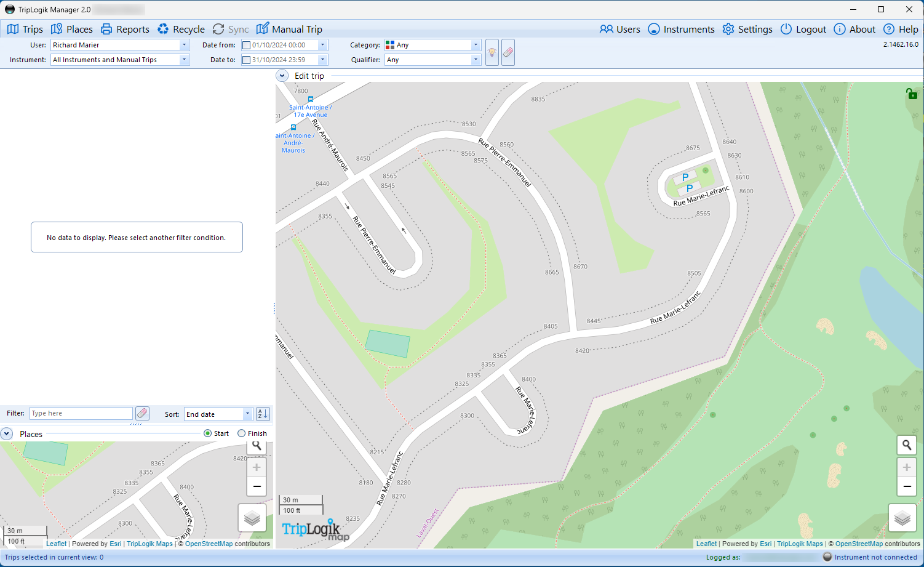Open the main map Leaflet link

[x=706, y=544]
